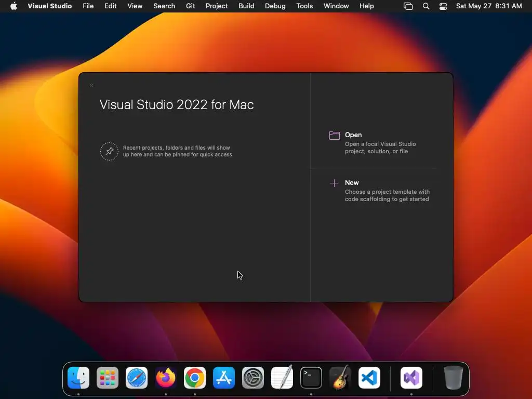
Task: Open Safari in the dock
Action: (x=137, y=378)
